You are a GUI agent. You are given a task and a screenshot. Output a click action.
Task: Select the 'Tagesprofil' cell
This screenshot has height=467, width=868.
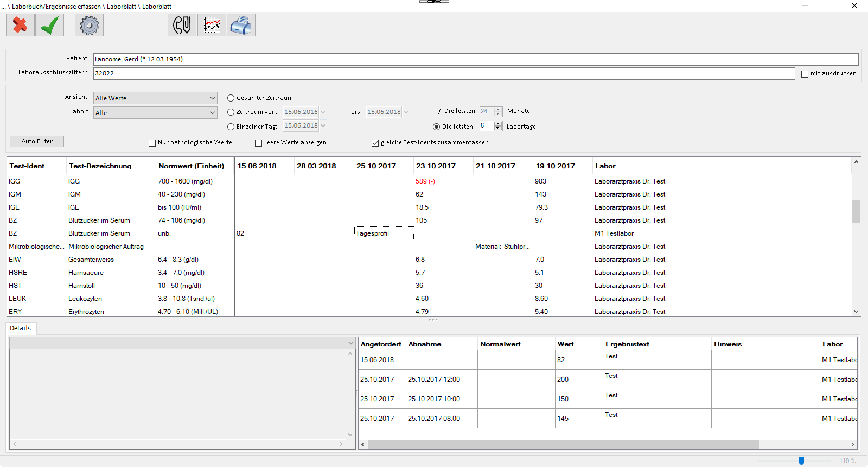[x=384, y=233]
